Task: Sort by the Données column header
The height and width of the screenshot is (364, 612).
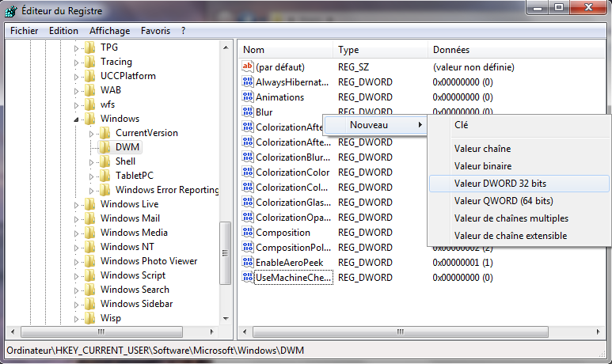Action: [450, 50]
